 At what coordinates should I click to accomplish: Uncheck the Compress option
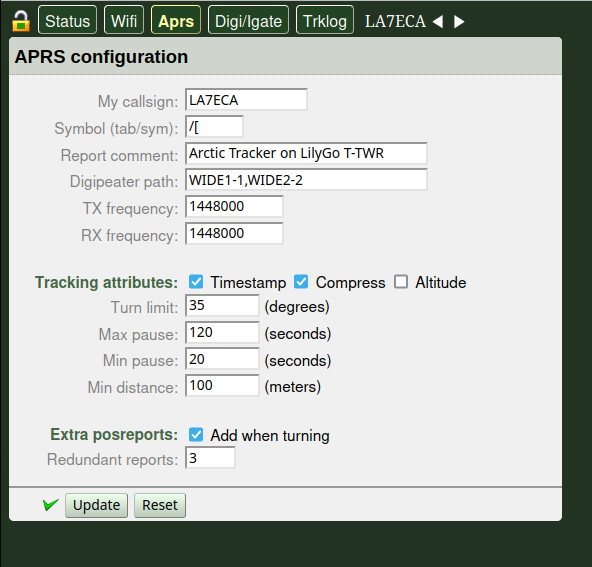[301, 282]
